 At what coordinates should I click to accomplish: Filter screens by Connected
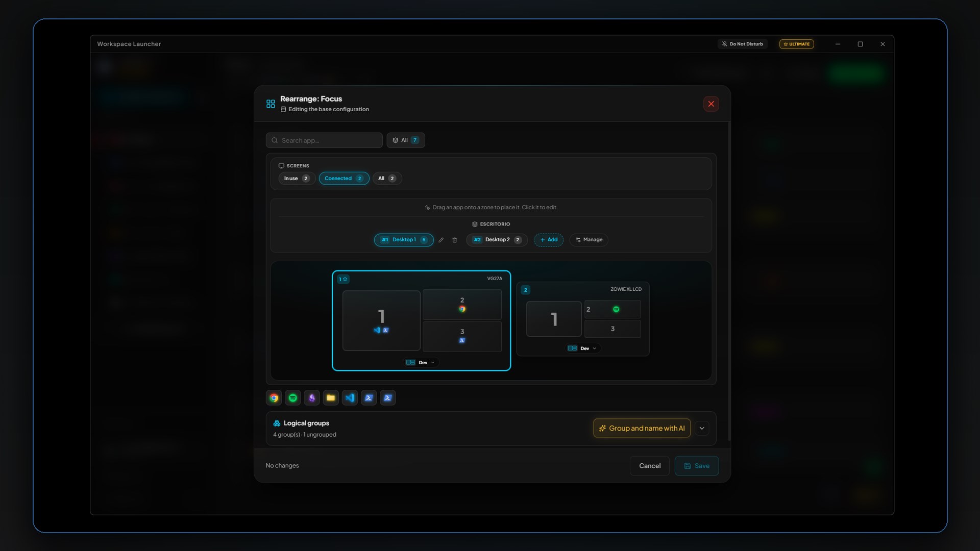click(x=344, y=179)
